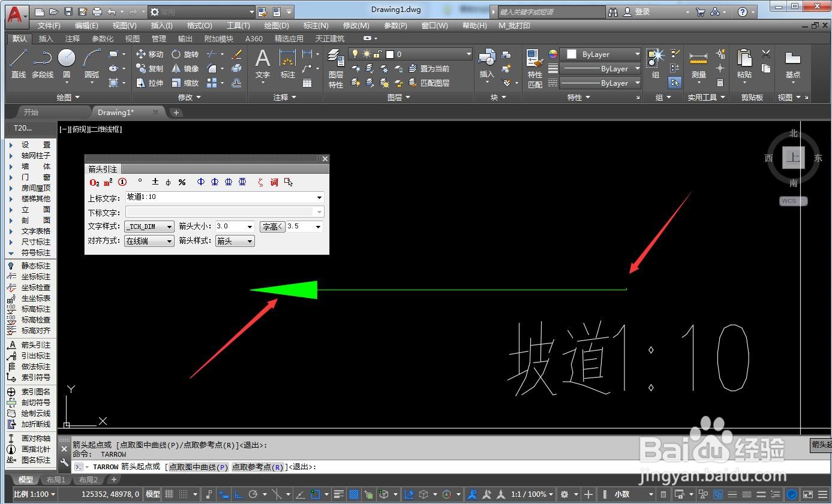Switch to the 参数化 ribbon tab
Image resolution: width=832 pixels, height=504 pixels.
[103, 38]
